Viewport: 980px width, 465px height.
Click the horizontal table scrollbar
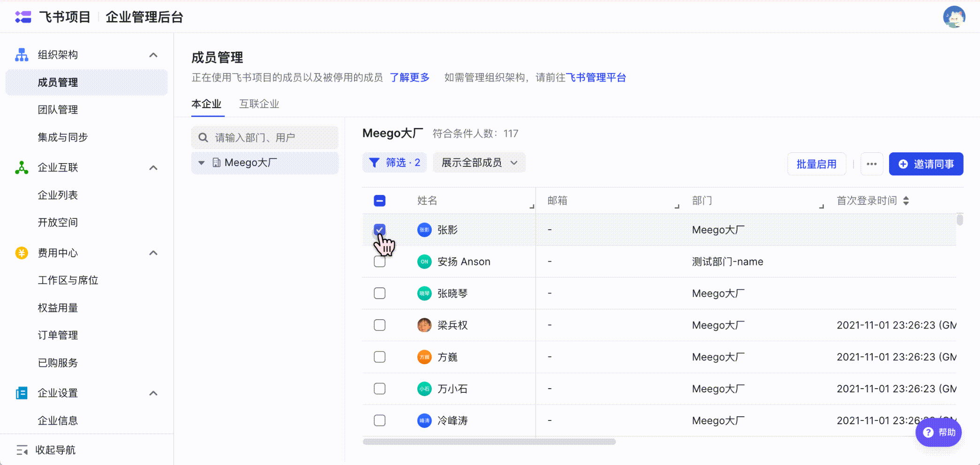tap(489, 442)
